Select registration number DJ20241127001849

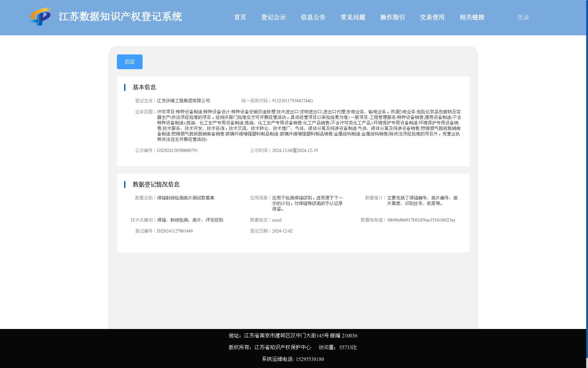(175, 231)
